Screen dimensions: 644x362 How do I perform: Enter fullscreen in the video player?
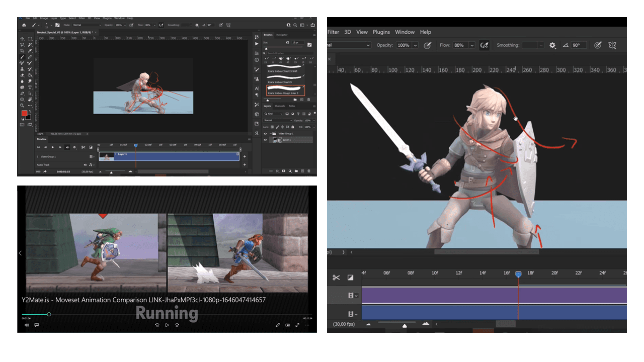[x=297, y=325]
